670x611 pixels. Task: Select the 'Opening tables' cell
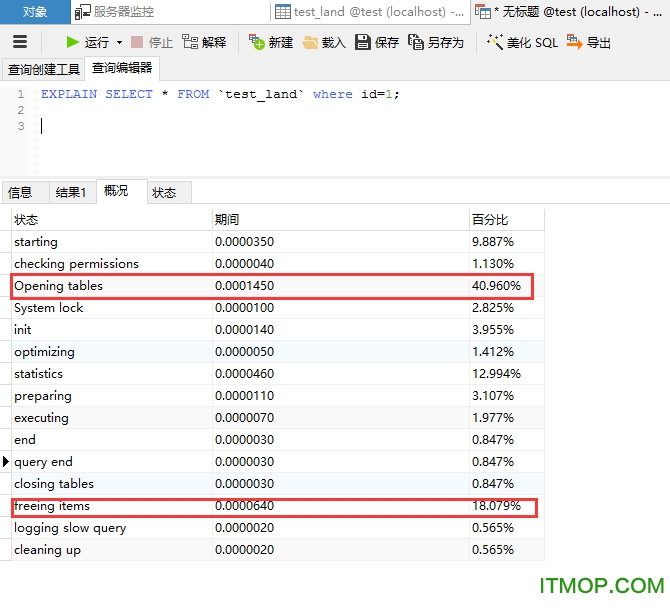112,286
